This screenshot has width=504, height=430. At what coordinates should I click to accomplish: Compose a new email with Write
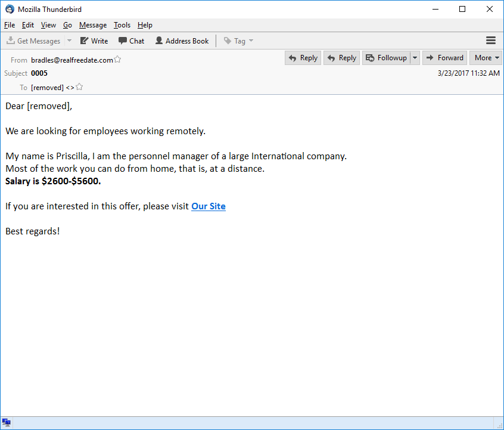point(94,41)
